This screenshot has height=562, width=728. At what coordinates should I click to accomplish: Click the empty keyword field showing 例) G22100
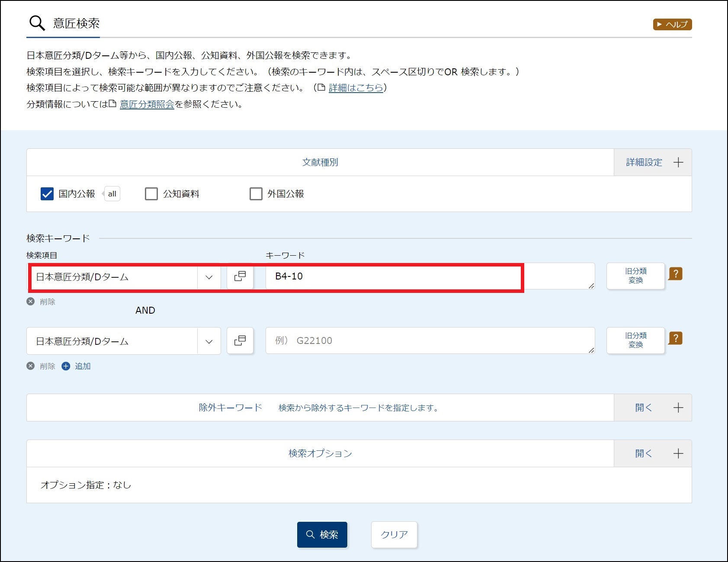[x=430, y=340]
